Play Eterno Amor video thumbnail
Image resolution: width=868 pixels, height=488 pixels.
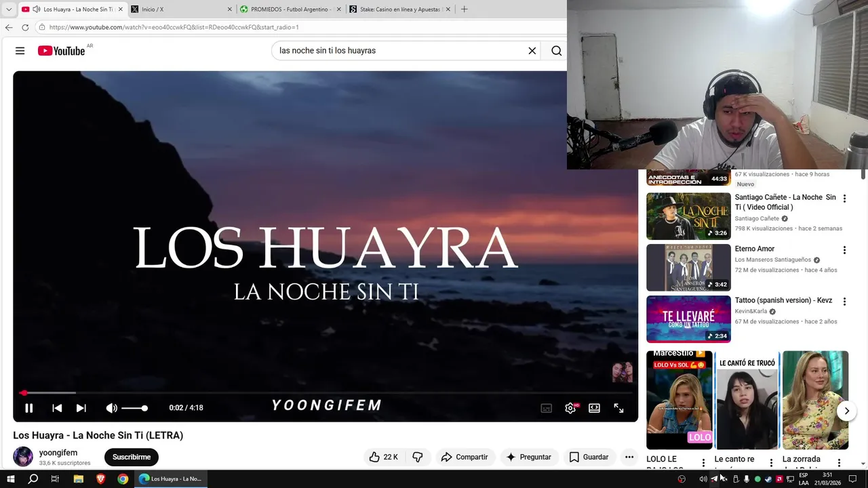pos(688,268)
